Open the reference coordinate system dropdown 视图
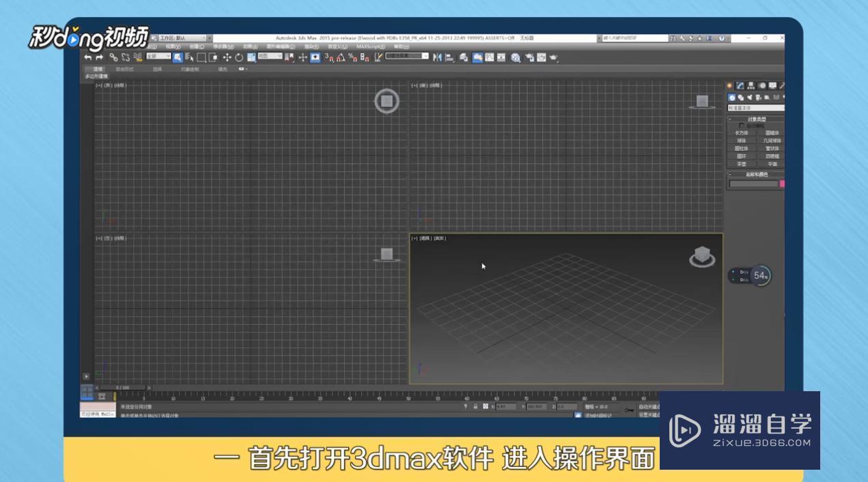 [x=270, y=57]
